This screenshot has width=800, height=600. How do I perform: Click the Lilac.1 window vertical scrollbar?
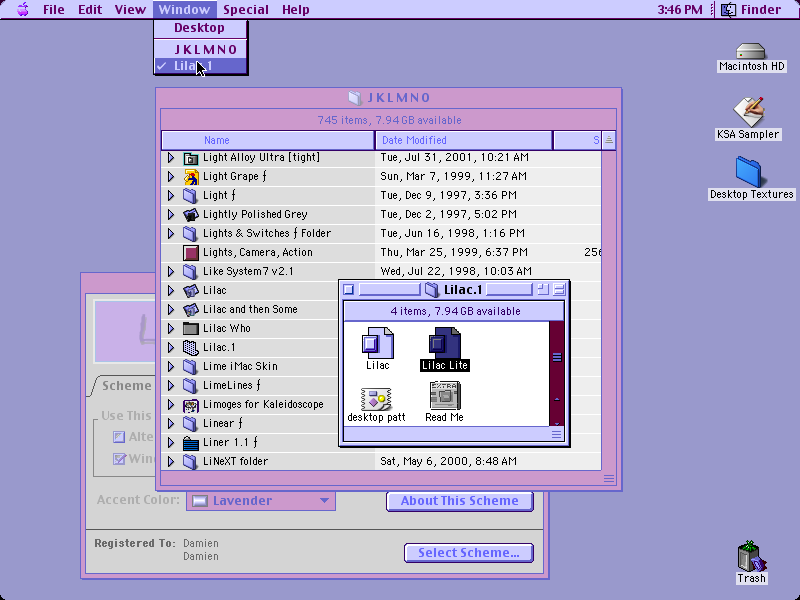click(556, 373)
